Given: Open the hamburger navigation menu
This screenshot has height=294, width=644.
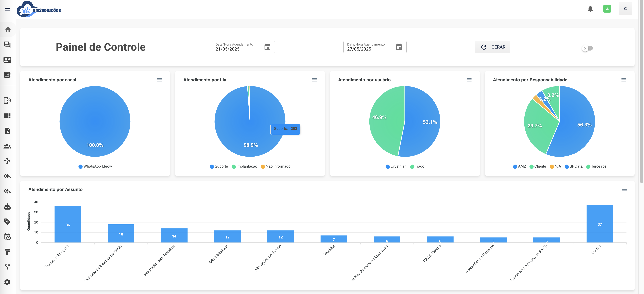Looking at the screenshot, I should click(8, 9).
